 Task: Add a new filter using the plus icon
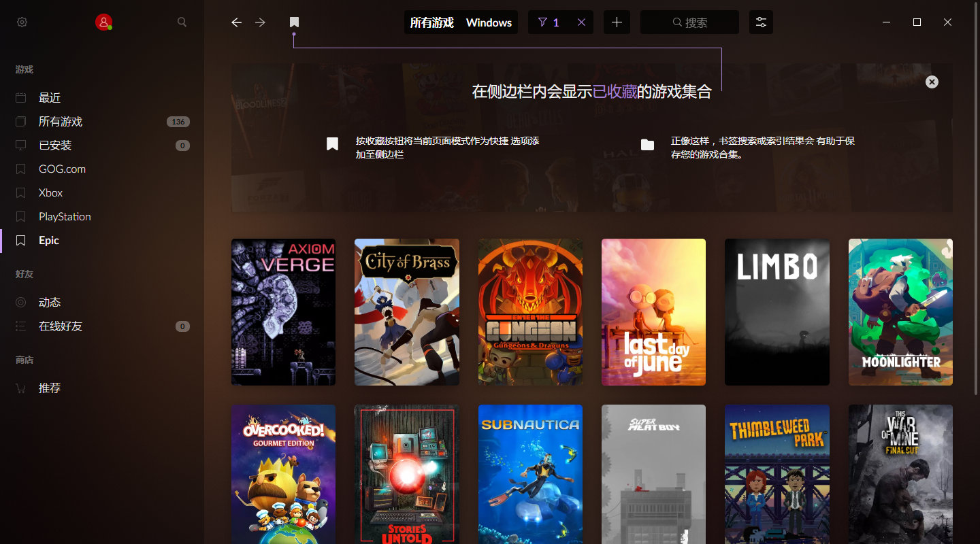(x=617, y=22)
